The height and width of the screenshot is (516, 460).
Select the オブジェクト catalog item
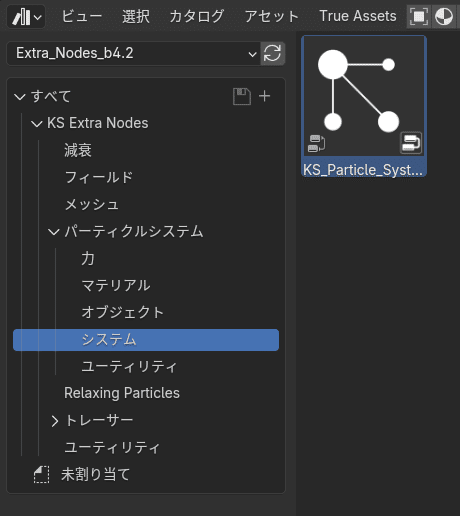(x=123, y=313)
